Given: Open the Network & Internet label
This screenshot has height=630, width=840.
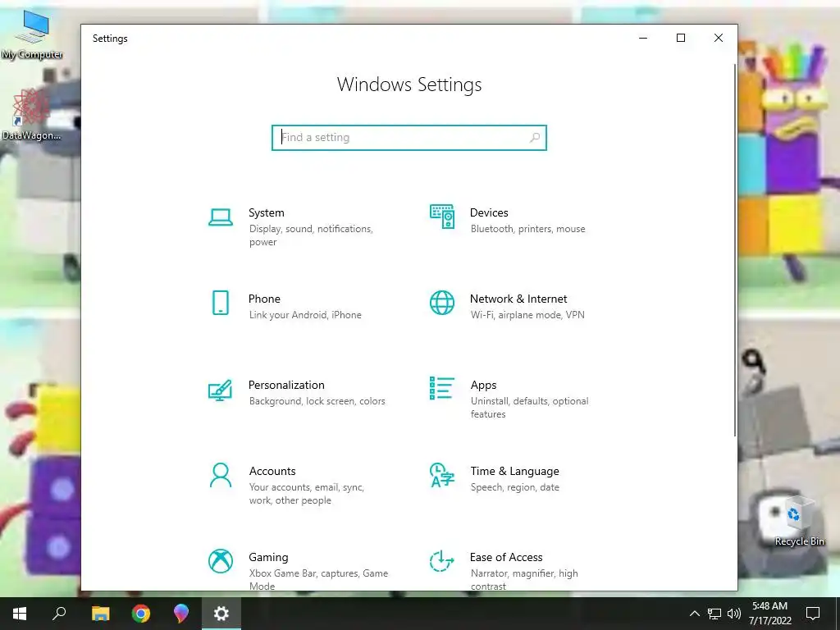Looking at the screenshot, I should coord(518,299).
